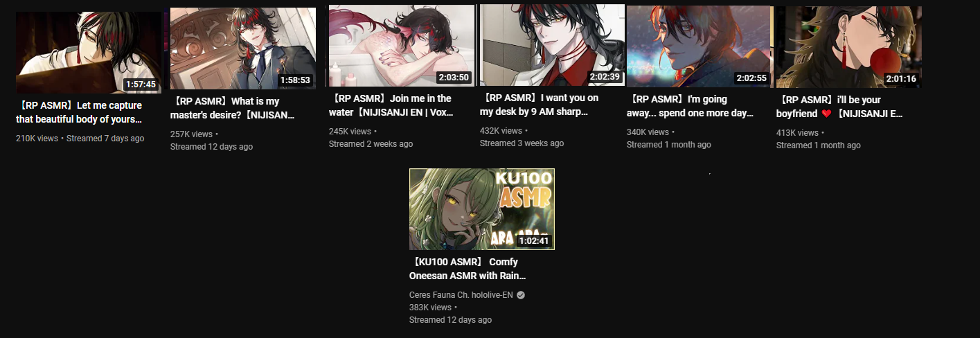Open the Ceres Fauna Ch. hololive-EN channel link

click(x=461, y=294)
